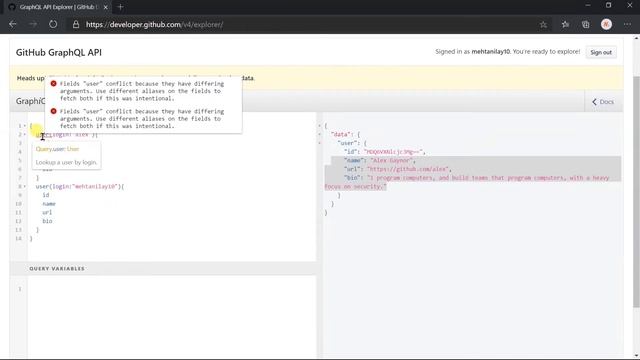
Task: Collapse the fold arrow on line 8
Action: 25,187
